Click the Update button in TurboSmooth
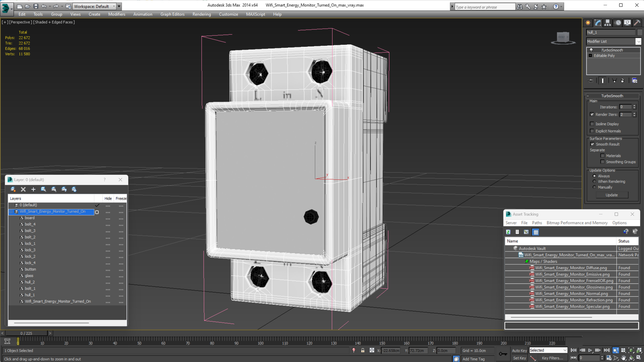 click(x=611, y=195)
